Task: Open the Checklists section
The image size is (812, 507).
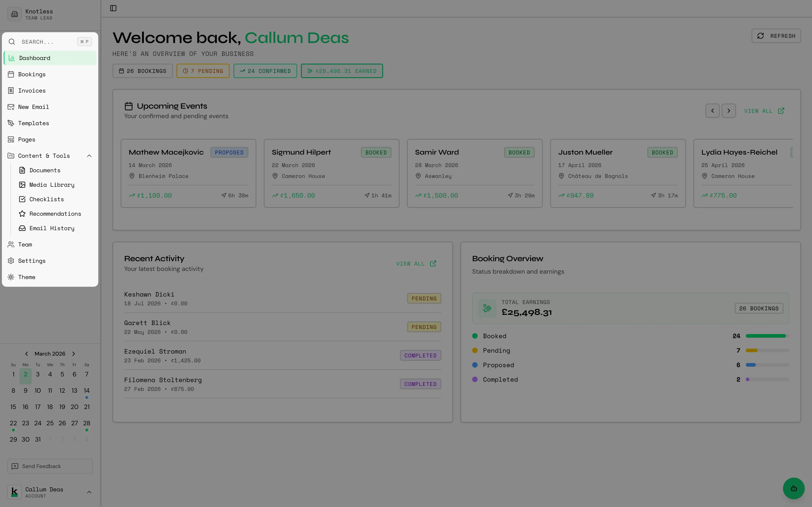Action: coord(46,199)
